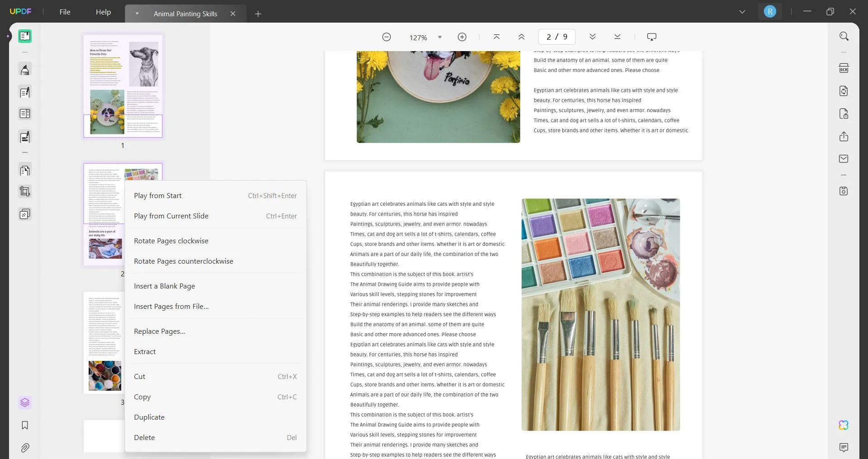Click the UPDF logo
Viewport: 868px width, 459px height.
20,12
